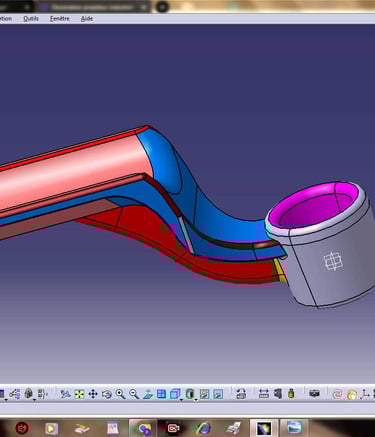Screen dimensions: 375x437
Task: Activate the Fly Mode view tool
Action: pos(65,394)
